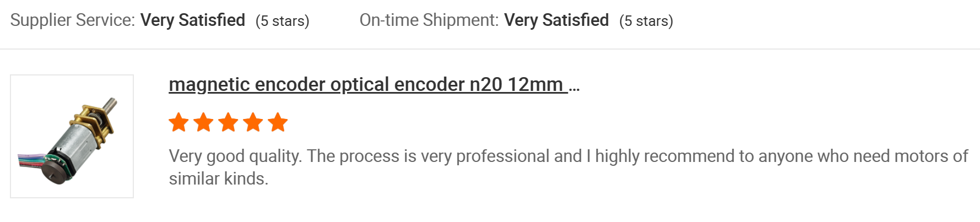Click the third orange rating star
This screenshot has height=222, width=980.
click(228, 122)
